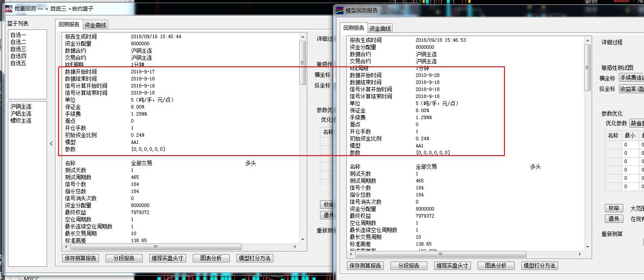Open the 资金曲线 tab in 批量回测 window
Image resolution: width=644 pixels, height=280 pixels.
pyautogui.click(x=96, y=25)
